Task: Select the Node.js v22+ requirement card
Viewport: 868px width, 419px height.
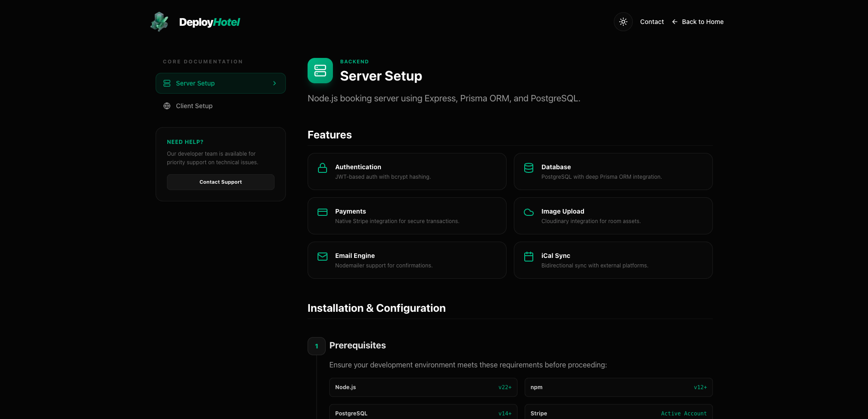Action: (x=423, y=387)
